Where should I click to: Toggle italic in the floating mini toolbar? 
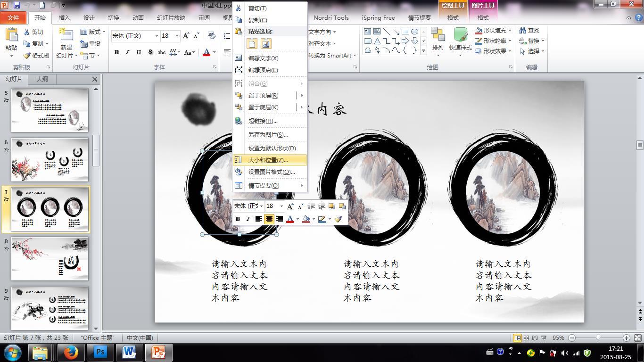[248, 219]
